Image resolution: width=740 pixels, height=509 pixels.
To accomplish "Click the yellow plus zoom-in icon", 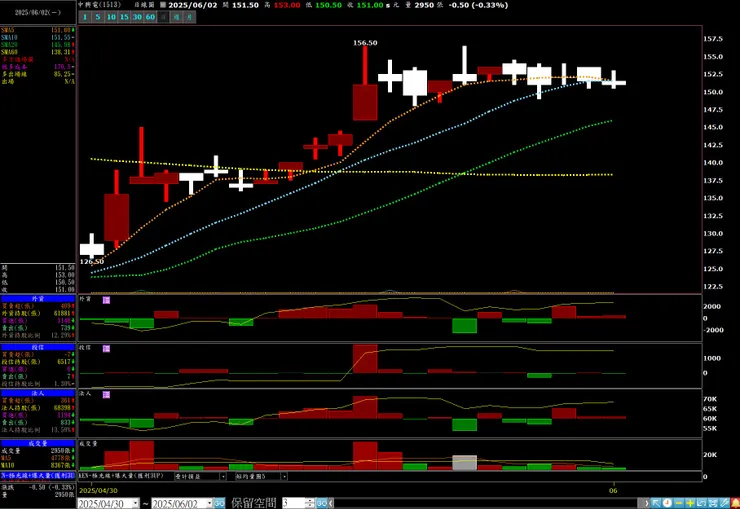I will click(x=690, y=503).
